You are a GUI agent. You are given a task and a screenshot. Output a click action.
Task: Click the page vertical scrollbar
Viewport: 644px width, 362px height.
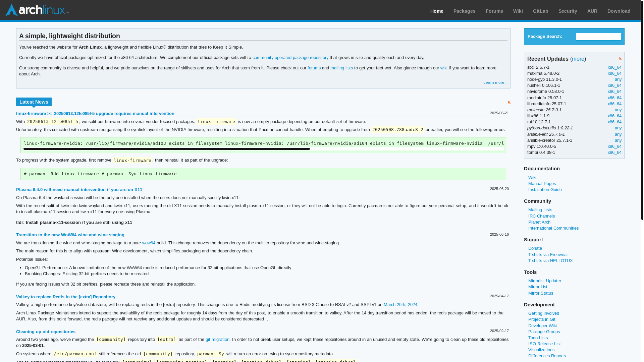pos(642,110)
